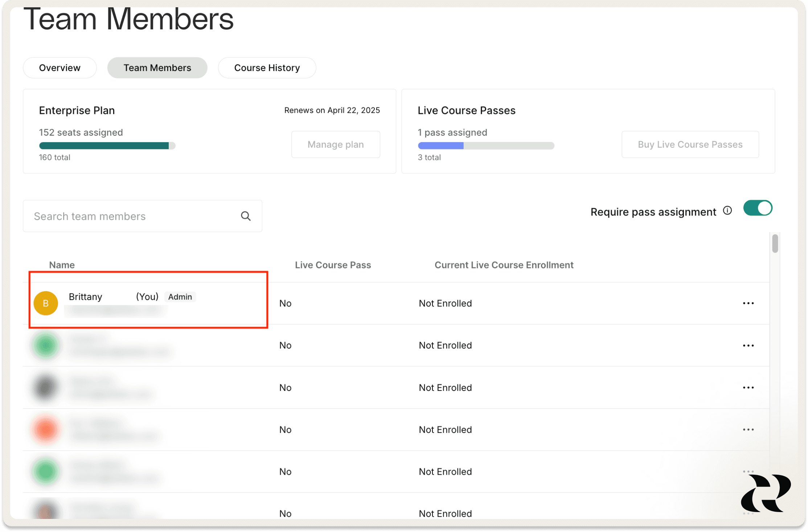This screenshot has height=532, width=808.
Task: Open the ellipsis menu on Brittany's row
Action: (x=748, y=303)
